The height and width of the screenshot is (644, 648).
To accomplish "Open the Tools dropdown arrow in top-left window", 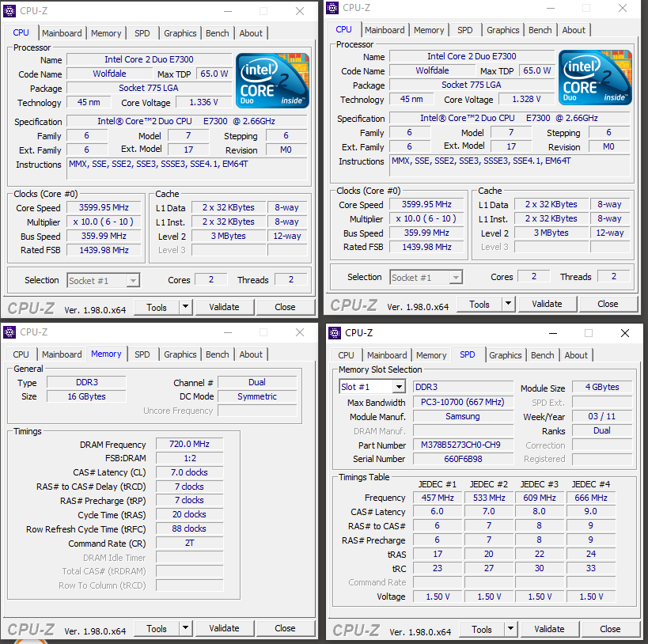I will pyautogui.click(x=186, y=307).
